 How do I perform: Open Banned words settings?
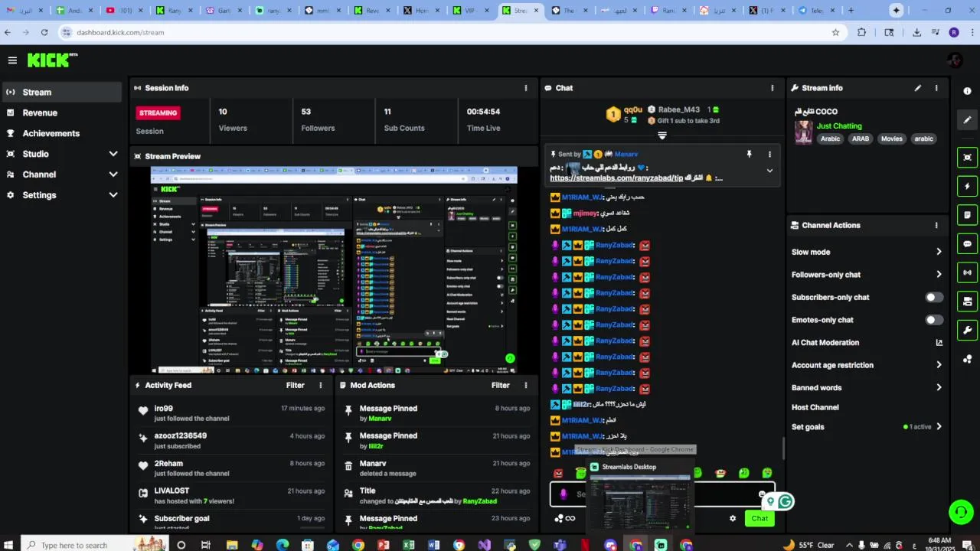pos(867,387)
